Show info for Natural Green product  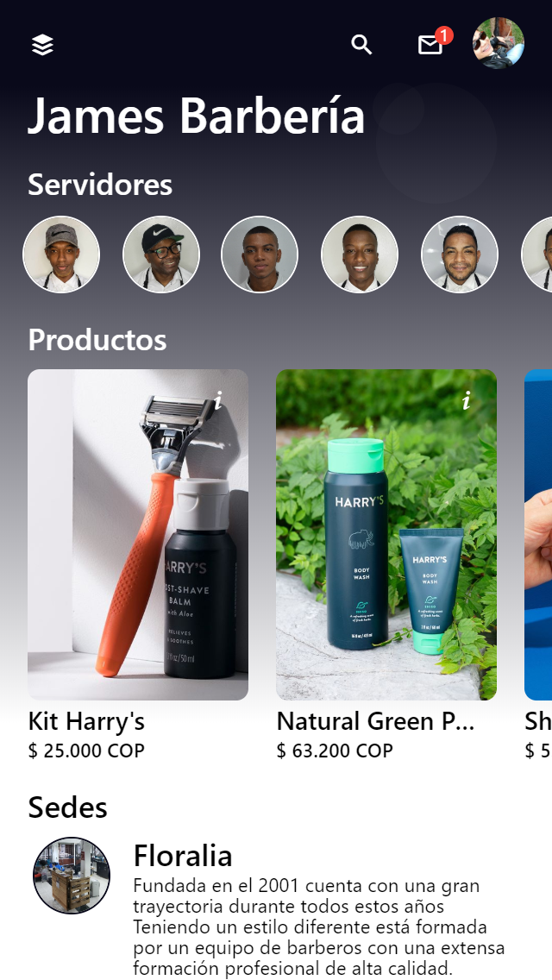click(467, 400)
